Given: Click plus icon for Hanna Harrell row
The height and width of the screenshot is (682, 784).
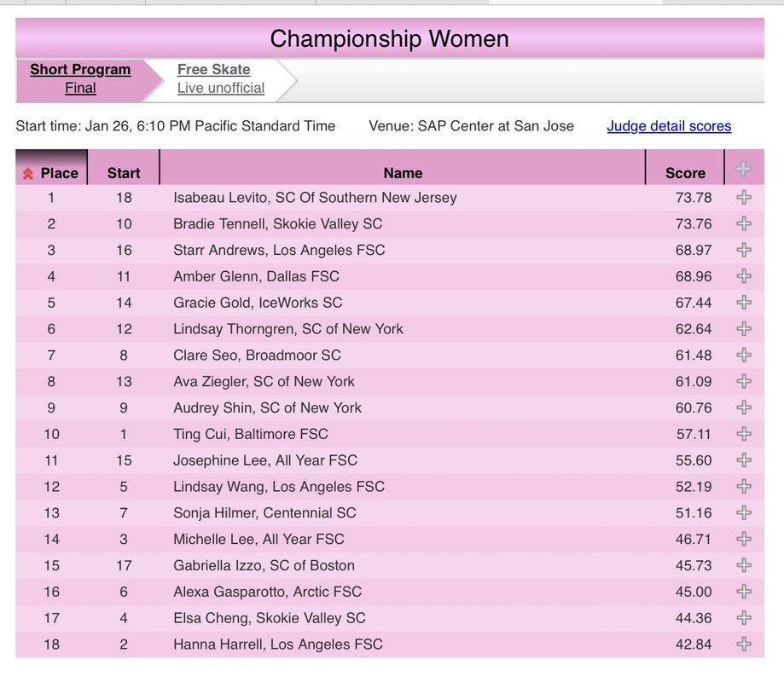Looking at the screenshot, I should click(x=743, y=644).
